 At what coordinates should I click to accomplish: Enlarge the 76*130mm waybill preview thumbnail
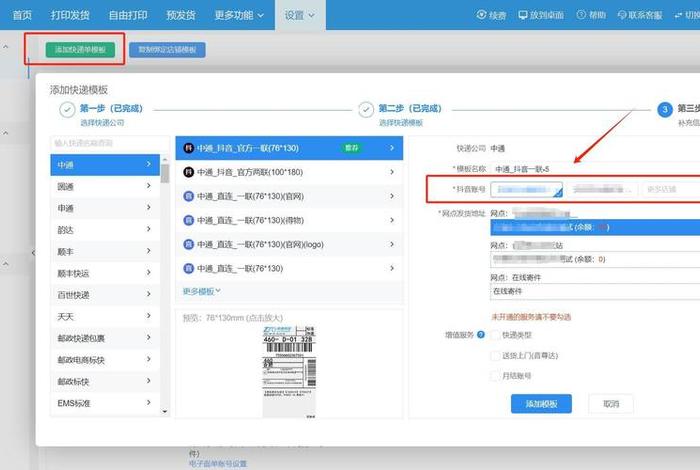click(289, 372)
